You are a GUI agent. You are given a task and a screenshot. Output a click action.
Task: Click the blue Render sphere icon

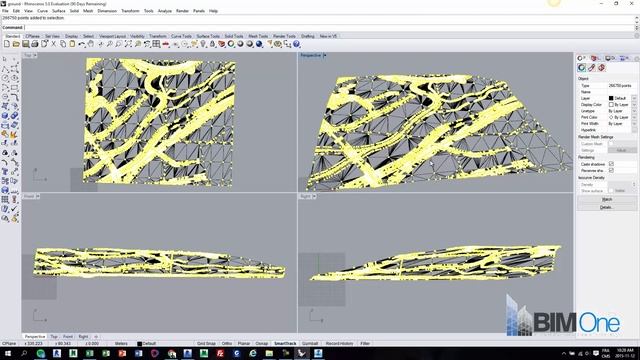pos(259,44)
